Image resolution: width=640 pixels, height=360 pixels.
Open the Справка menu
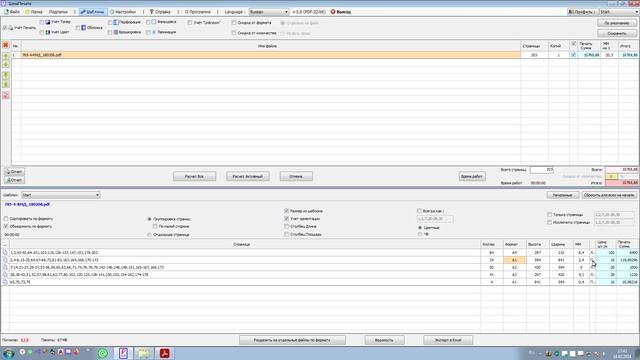tap(160, 12)
